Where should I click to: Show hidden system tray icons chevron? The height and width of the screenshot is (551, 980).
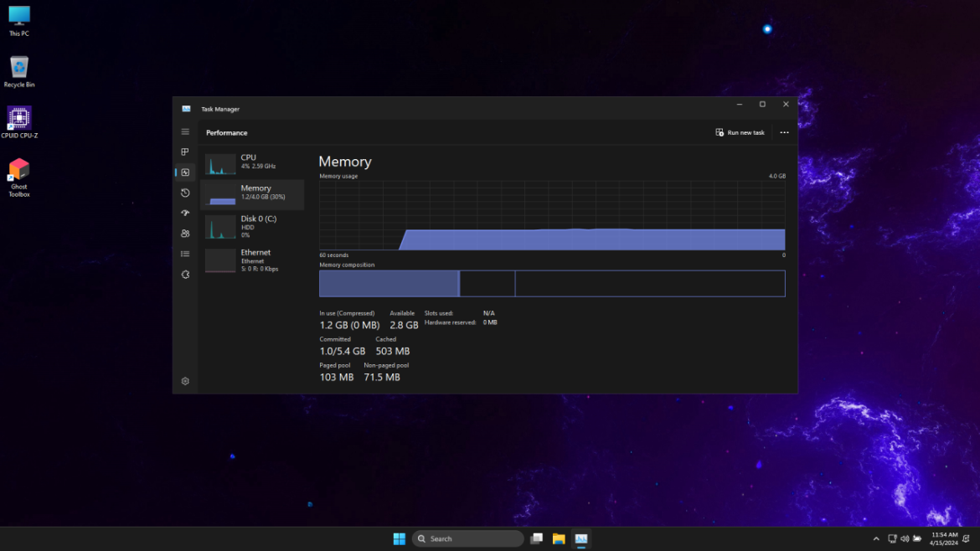click(x=876, y=538)
